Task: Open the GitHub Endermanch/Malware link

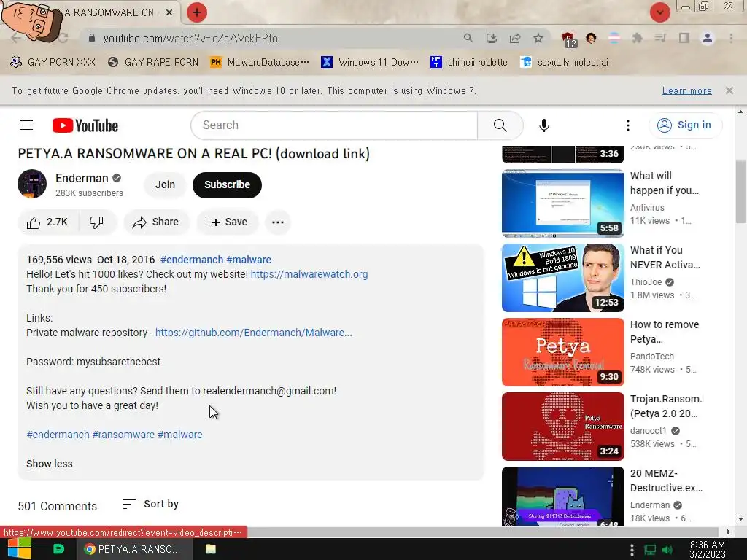Action: (x=253, y=332)
